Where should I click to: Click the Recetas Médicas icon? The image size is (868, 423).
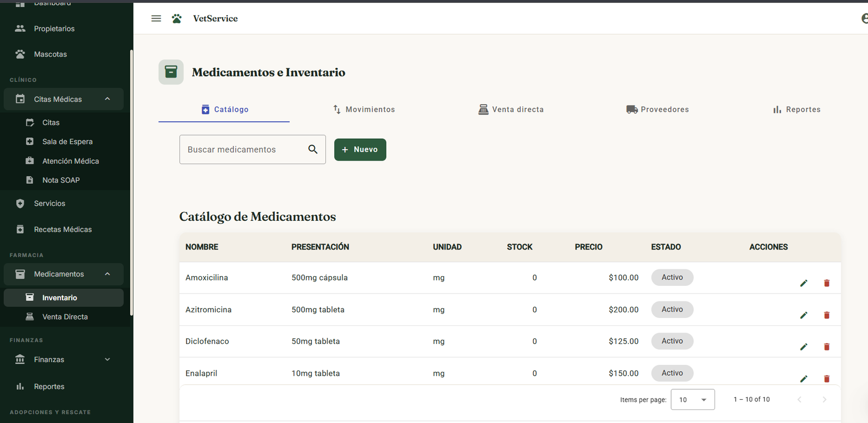point(20,229)
